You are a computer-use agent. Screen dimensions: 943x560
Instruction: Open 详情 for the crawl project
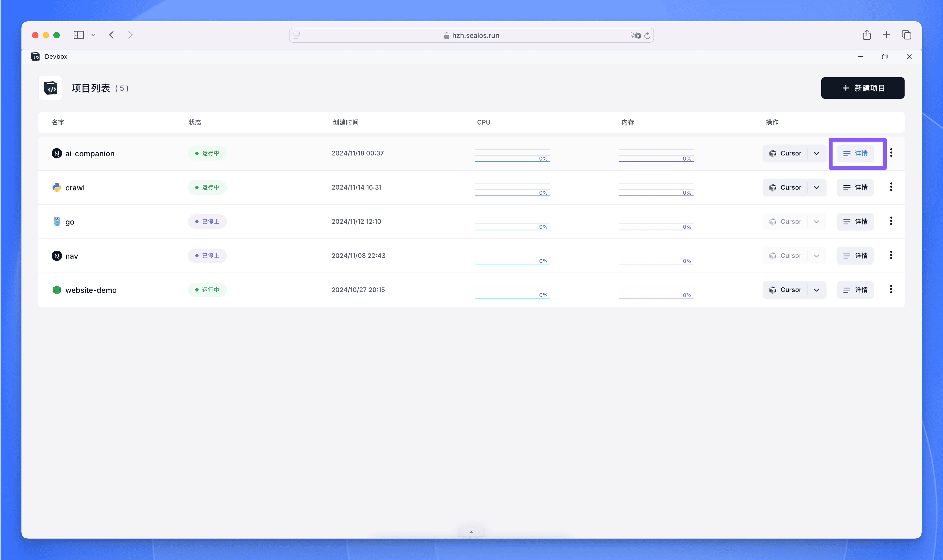click(x=855, y=187)
